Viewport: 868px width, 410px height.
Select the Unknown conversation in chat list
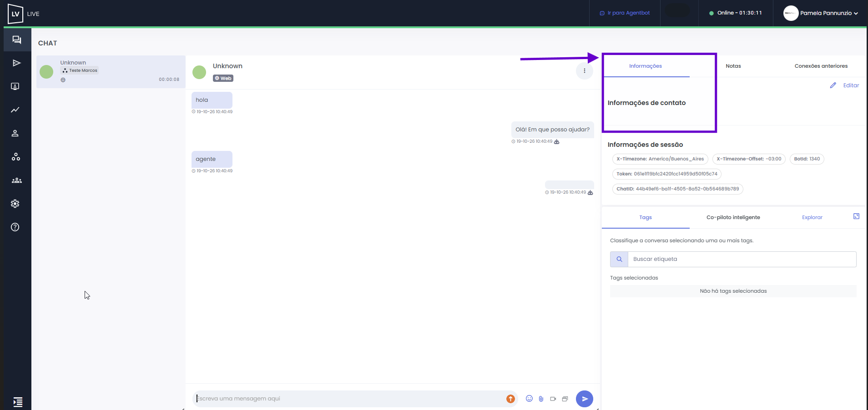click(x=111, y=72)
